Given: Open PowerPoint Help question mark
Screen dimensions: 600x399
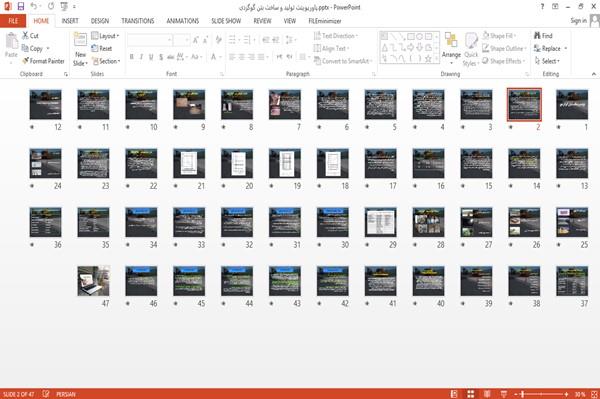Looking at the screenshot, I should click(x=542, y=7).
